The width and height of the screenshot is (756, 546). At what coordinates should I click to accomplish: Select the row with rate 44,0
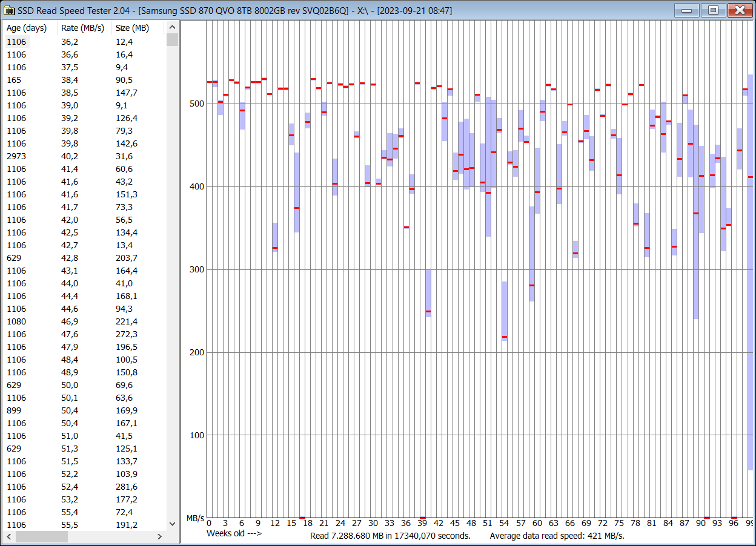pyautogui.click(x=85, y=283)
